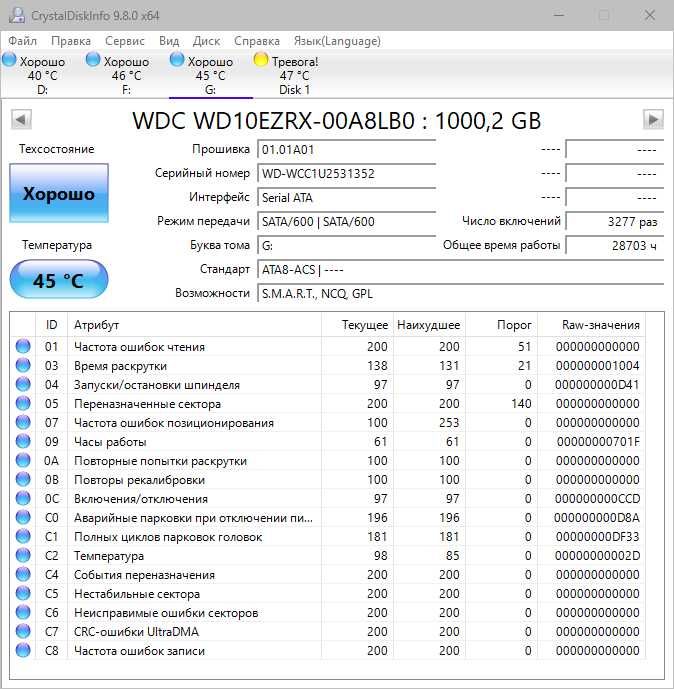The width and height of the screenshot is (674, 689).
Task: Click status orb for attribute 0B
Action: click(x=23, y=479)
